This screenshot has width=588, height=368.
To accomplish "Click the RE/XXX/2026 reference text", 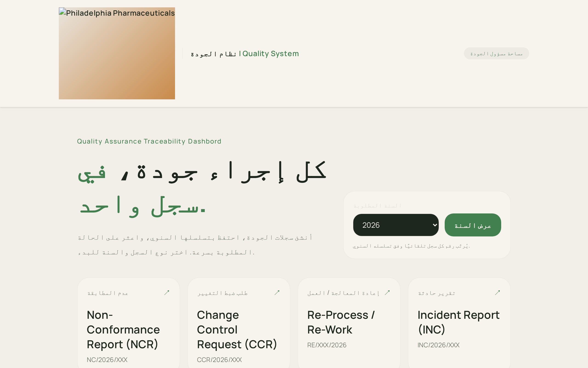I will tap(327, 345).
